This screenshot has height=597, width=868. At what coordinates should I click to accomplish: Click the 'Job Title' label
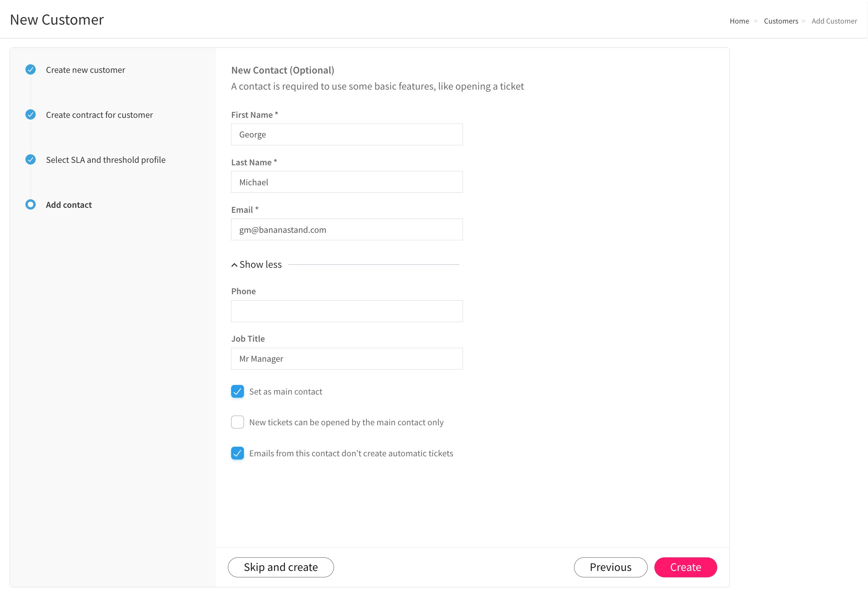(248, 339)
